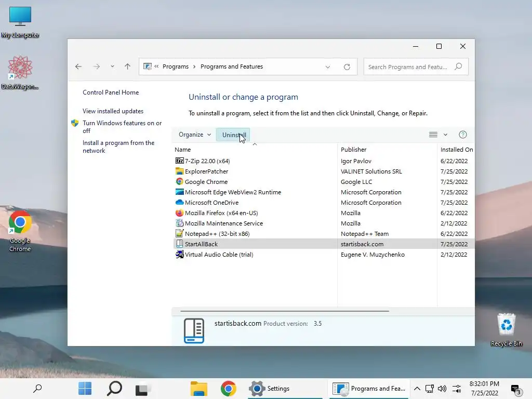Sort by the Publisher column header

pyautogui.click(x=353, y=150)
